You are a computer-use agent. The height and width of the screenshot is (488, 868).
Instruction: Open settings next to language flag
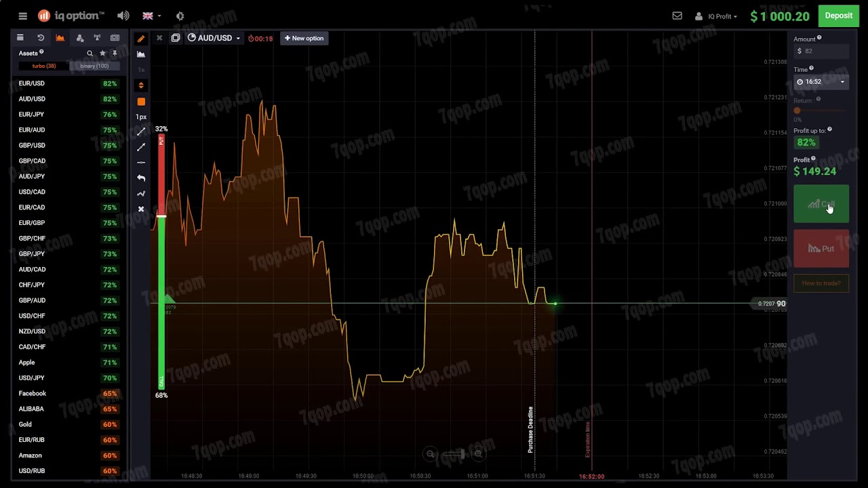(x=180, y=16)
